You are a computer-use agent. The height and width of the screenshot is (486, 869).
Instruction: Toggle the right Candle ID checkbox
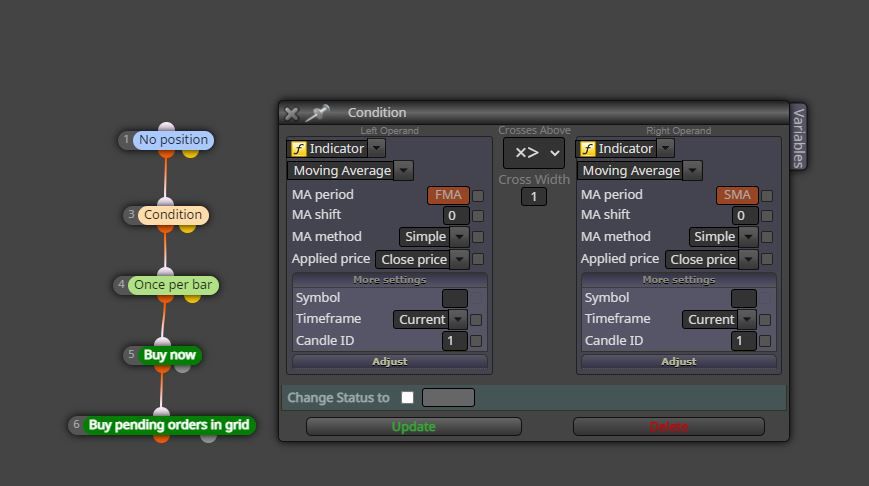pos(765,341)
